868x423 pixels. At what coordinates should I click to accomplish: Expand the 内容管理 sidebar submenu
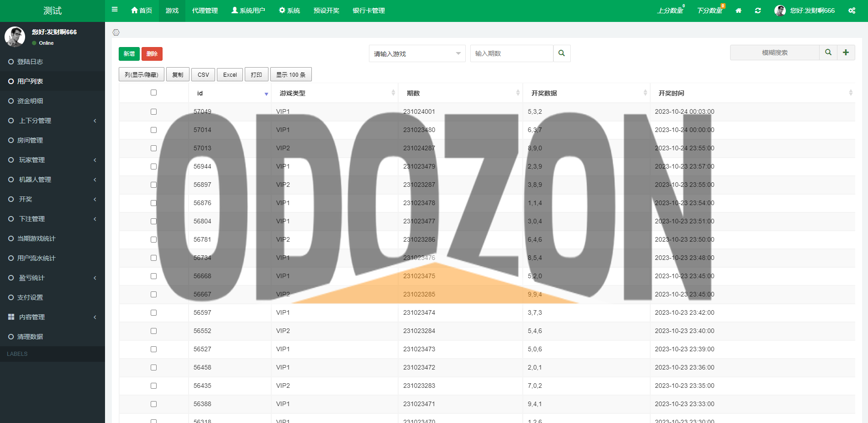(53, 317)
